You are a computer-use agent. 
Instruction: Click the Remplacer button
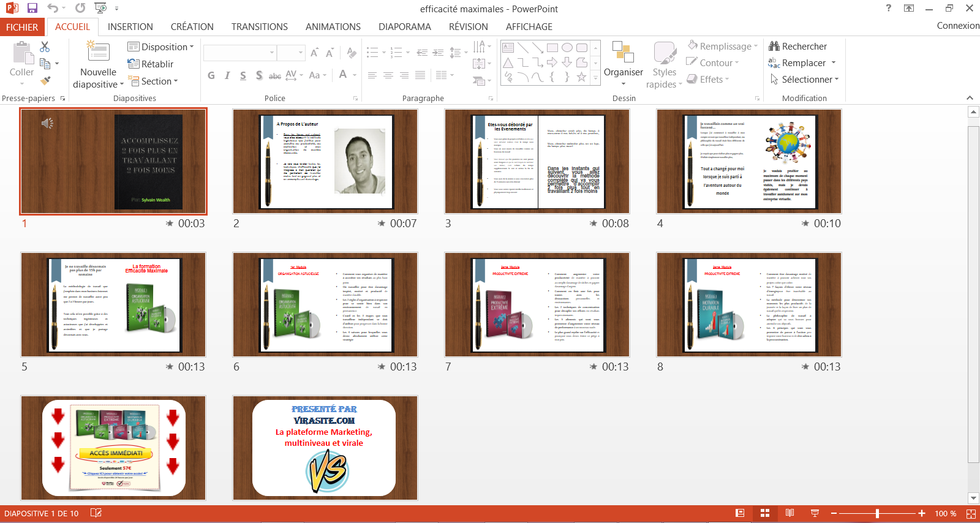click(x=802, y=63)
